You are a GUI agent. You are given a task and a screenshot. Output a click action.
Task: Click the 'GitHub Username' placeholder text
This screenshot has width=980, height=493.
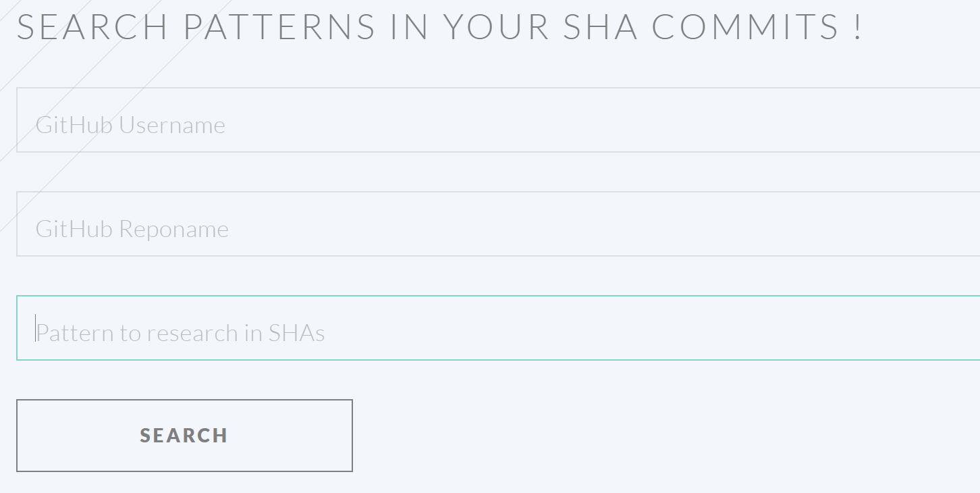tap(130, 125)
